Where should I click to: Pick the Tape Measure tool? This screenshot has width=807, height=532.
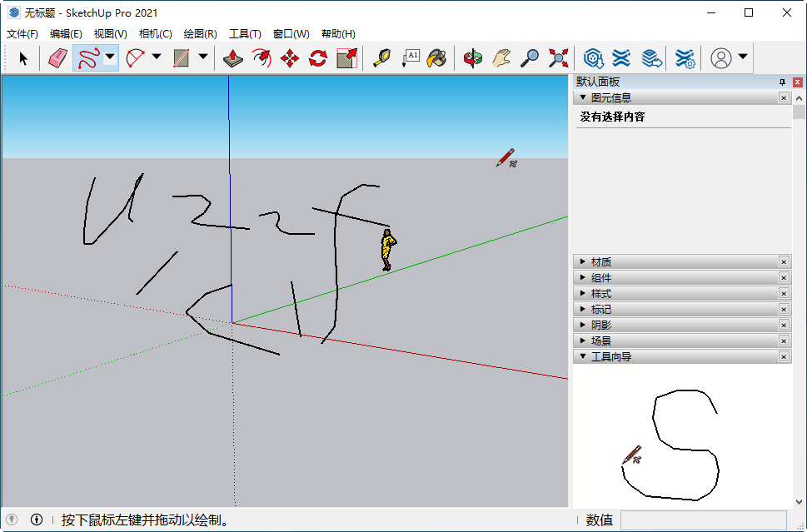click(x=382, y=57)
